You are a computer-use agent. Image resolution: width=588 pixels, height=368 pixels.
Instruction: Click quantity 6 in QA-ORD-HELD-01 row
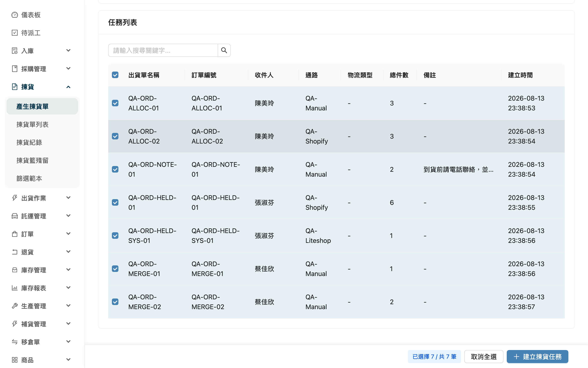tap(392, 202)
